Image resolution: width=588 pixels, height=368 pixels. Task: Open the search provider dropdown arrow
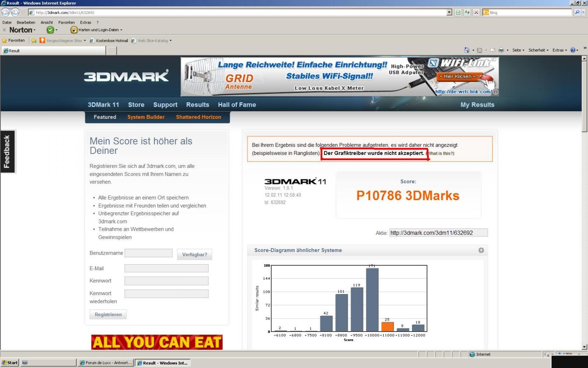583,13
